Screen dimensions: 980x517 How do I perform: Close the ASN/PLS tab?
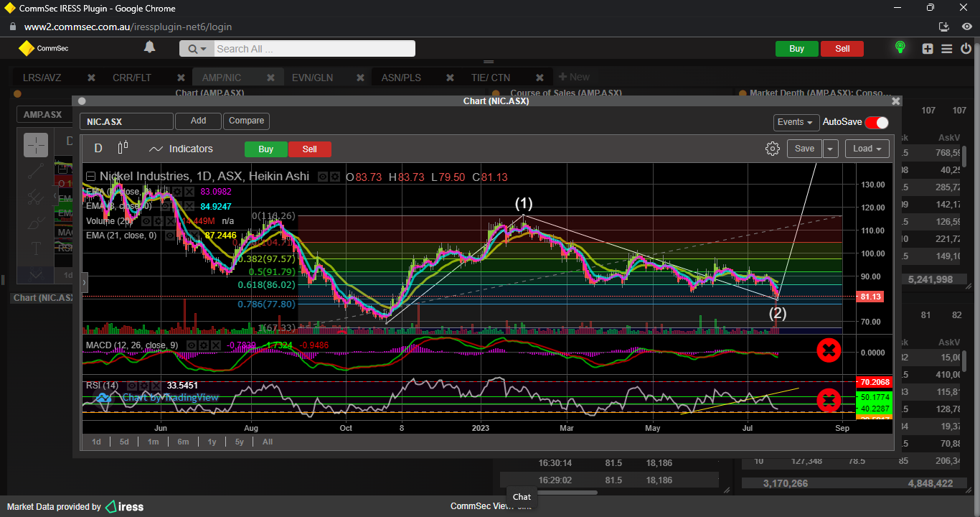[450, 78]
